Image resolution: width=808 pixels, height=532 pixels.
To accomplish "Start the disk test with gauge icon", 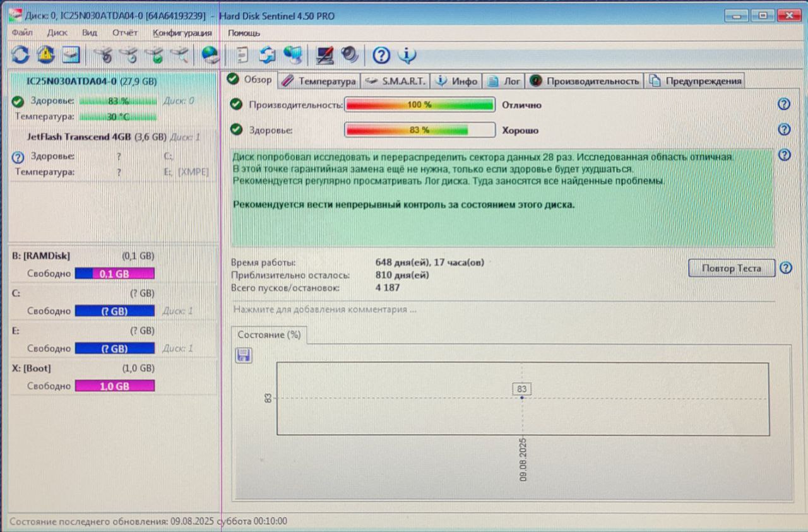I will [x=104, y=55].
